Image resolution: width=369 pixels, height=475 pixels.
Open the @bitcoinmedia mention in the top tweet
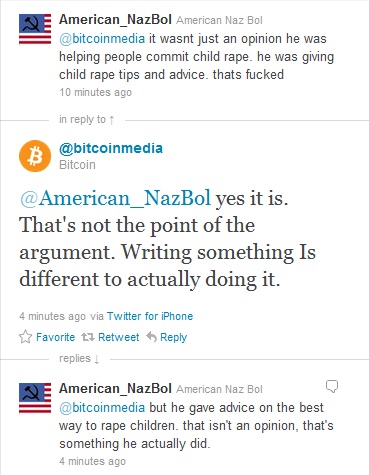tap(102, 39)
